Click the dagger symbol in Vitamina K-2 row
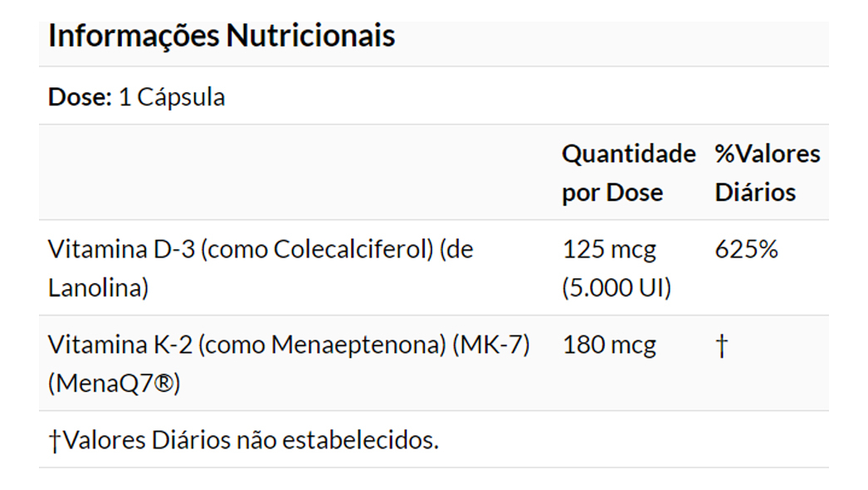This screenshot has width=868, height=490. pos(721,345)
